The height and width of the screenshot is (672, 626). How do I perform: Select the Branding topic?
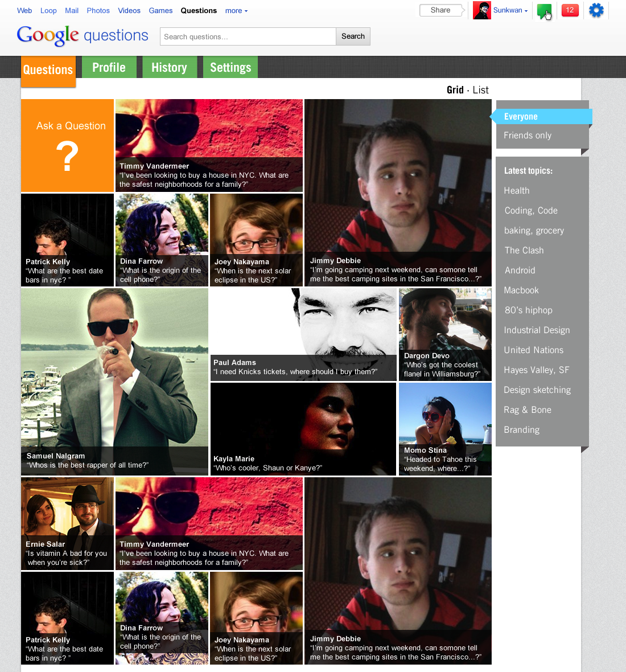tap(521, 430)
